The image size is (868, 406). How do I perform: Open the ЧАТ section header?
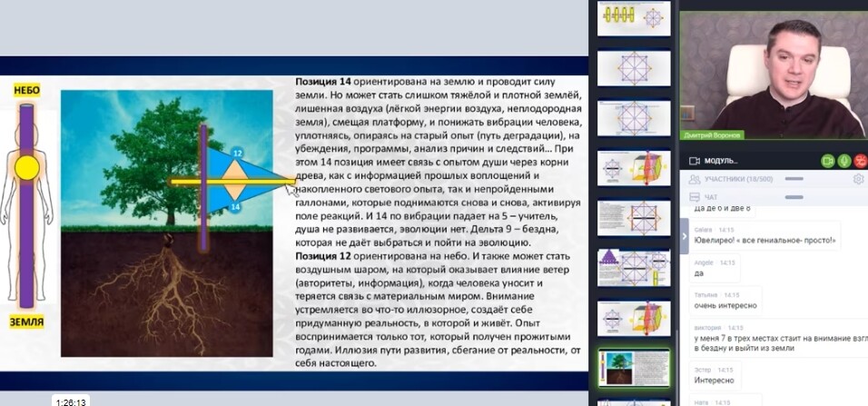click(711, 196)
